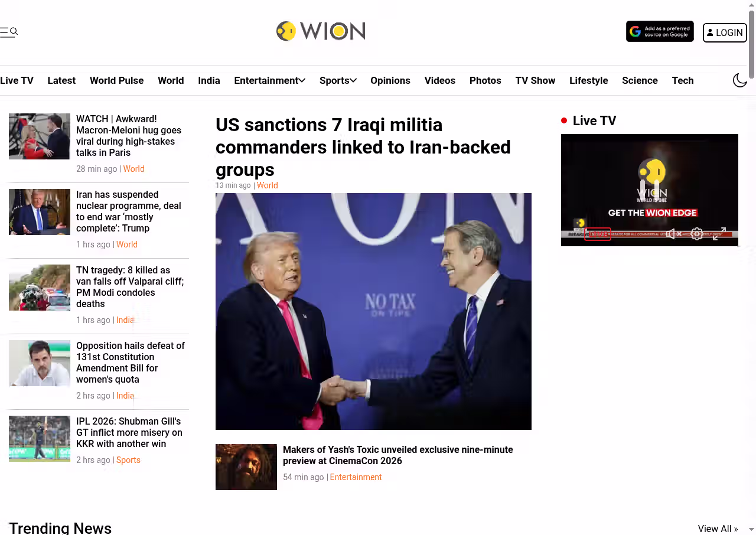This screenshot has width=756, height=535.
Task: Open the World Pulse menu item
Action: 116,80
